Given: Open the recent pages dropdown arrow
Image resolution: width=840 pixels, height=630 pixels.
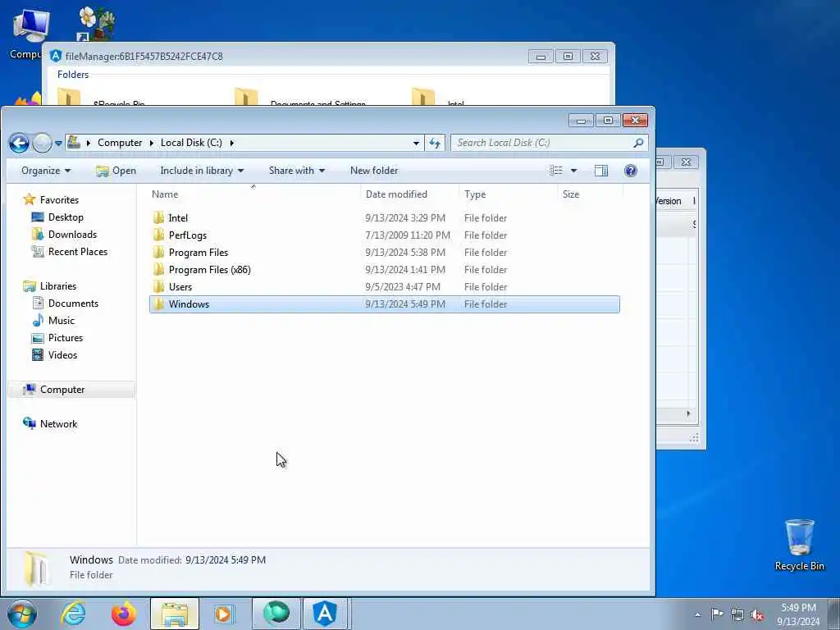Looking at the screenshot, I should [58, 143].
